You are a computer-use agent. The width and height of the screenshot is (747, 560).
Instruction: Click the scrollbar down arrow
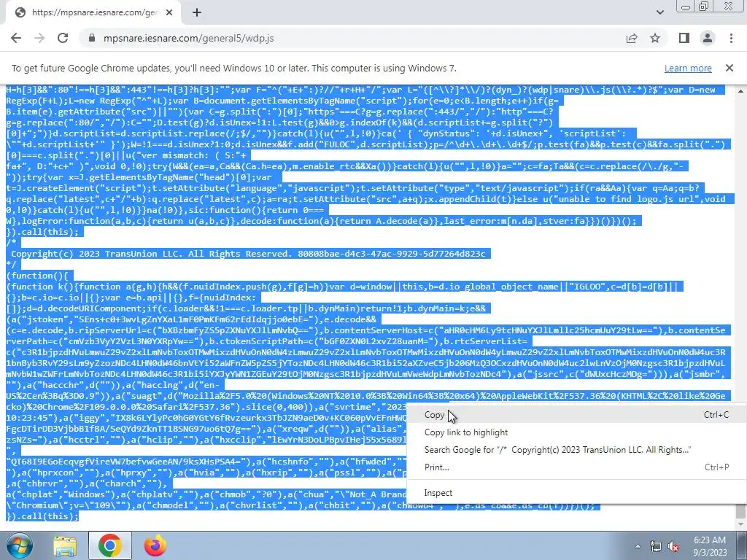click(x=741, y=524)
